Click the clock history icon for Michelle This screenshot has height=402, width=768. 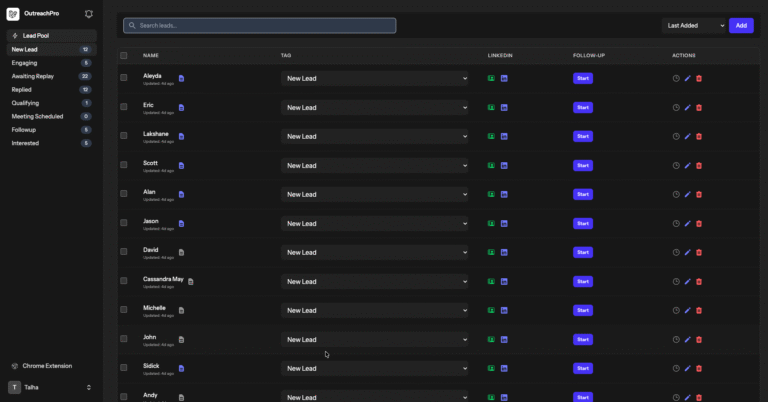(x=676, y=310)
